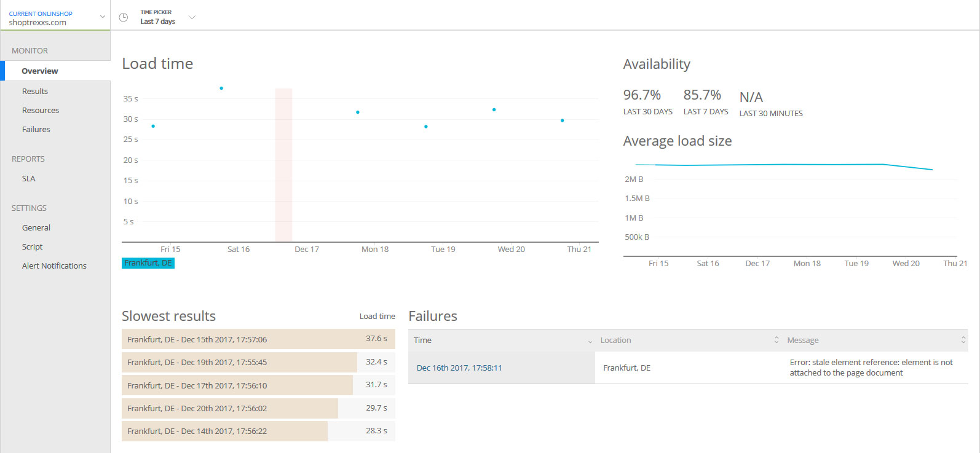980x453 pixels.
Task: Click the red failure band in the Load time chart
Action: click(x=283, y=166)
